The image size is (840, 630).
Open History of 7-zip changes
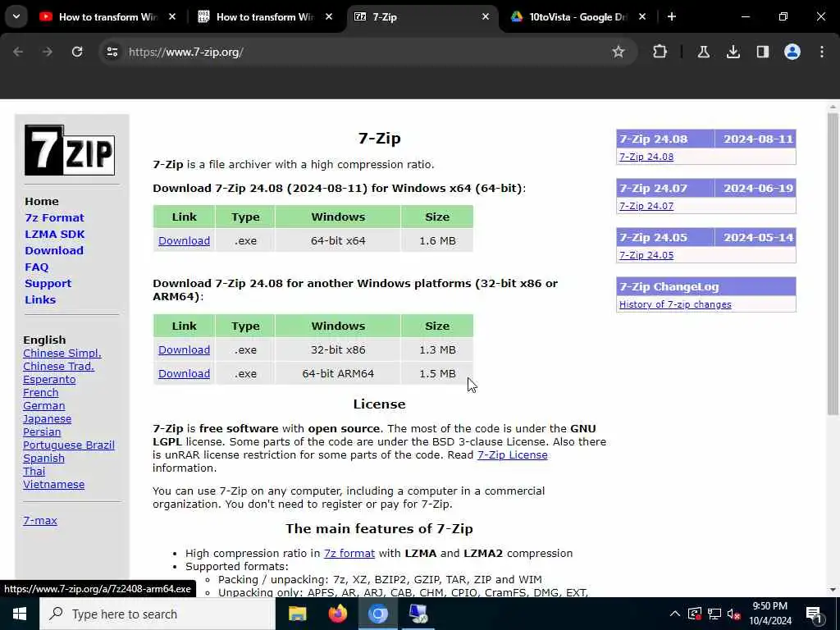pos(675,305)
